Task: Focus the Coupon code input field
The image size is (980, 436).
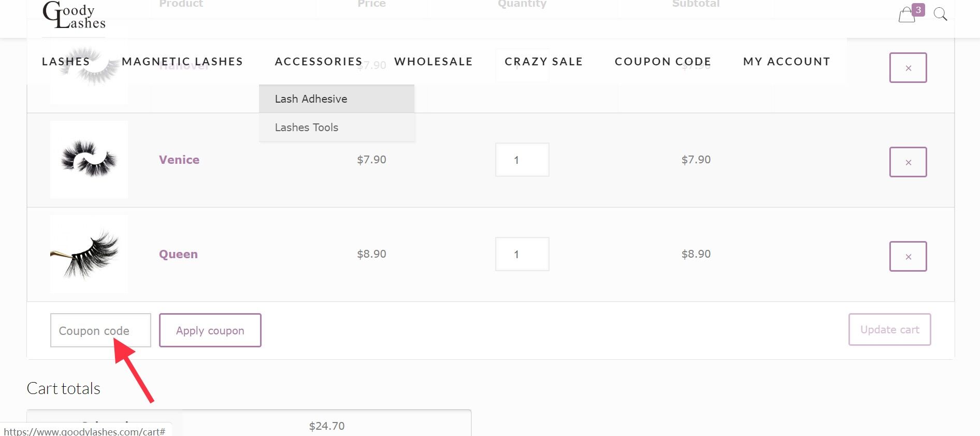Action: point(100,330)
